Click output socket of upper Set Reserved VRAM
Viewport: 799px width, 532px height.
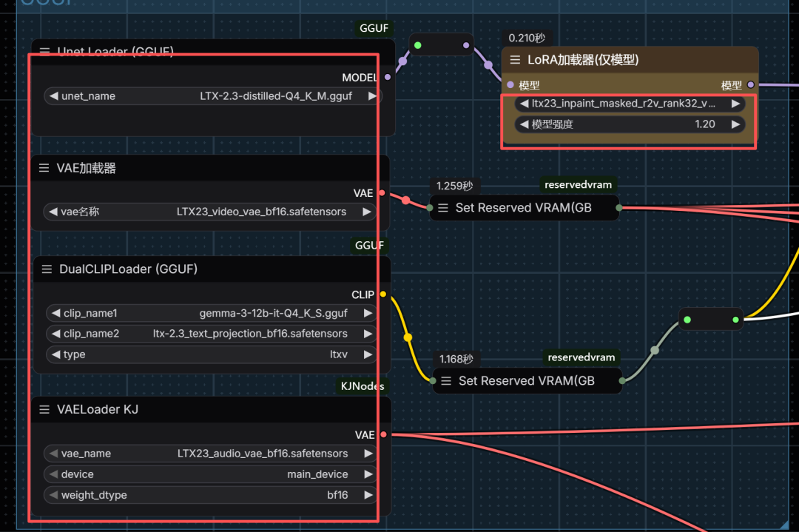pos(619,208)
